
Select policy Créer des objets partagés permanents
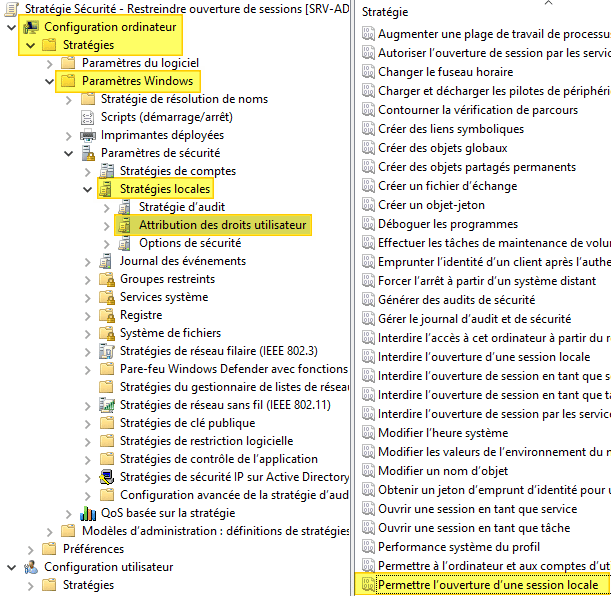[477, 167]
